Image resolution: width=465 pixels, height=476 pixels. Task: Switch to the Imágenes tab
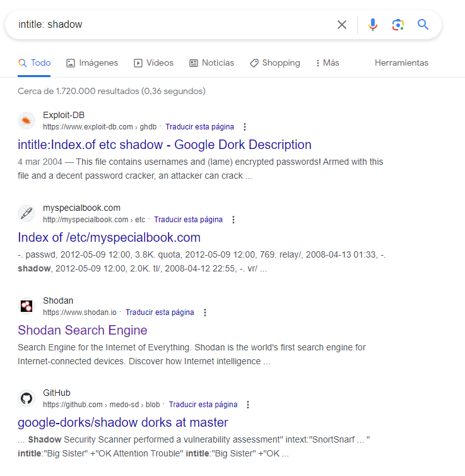click(x=92, y=63)
